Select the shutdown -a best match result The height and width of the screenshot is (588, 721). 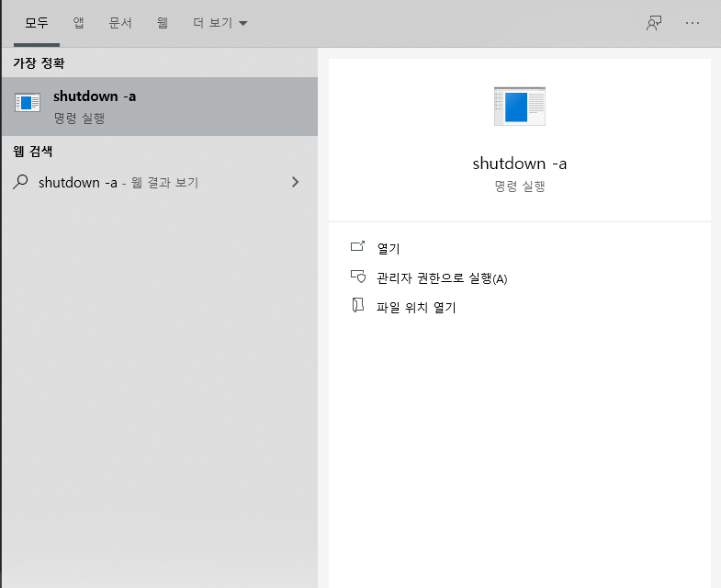[160, 107]
